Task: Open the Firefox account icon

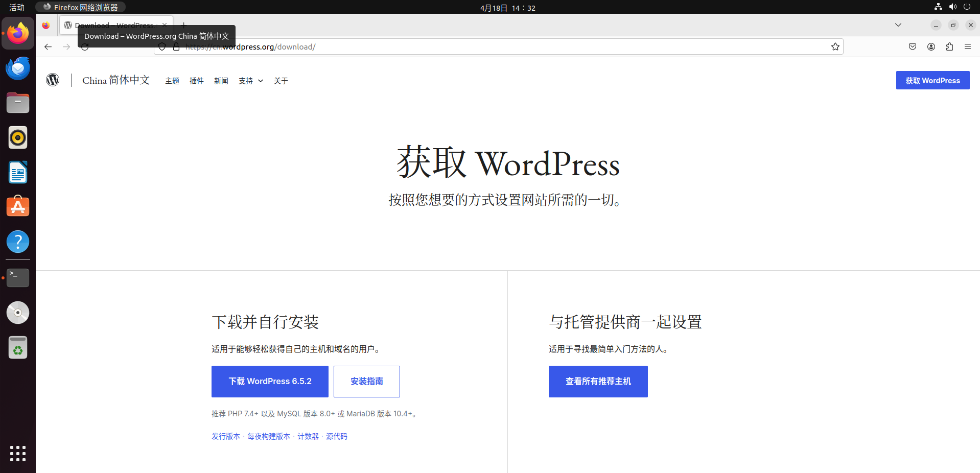Action: [931, 47]
